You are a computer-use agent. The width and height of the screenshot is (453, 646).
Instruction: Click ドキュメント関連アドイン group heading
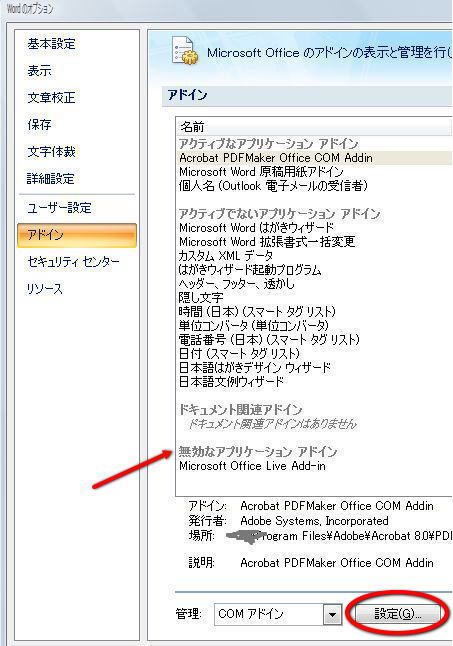click(241, 410)
